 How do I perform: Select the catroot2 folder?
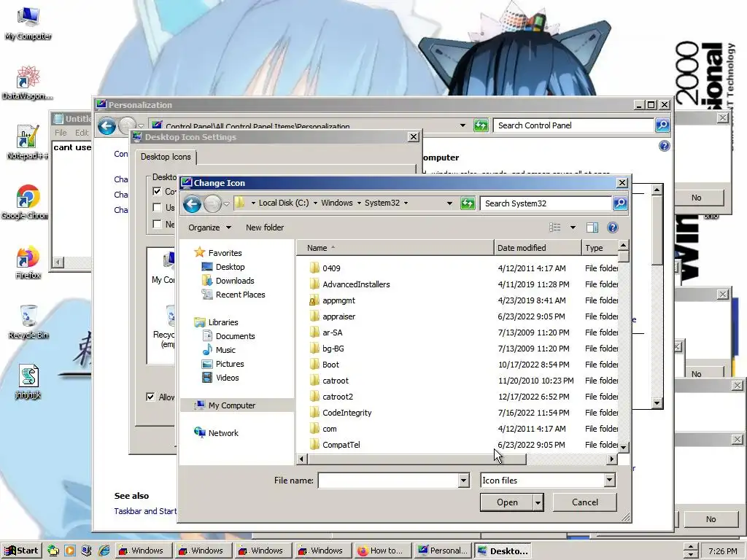point(337,397)
